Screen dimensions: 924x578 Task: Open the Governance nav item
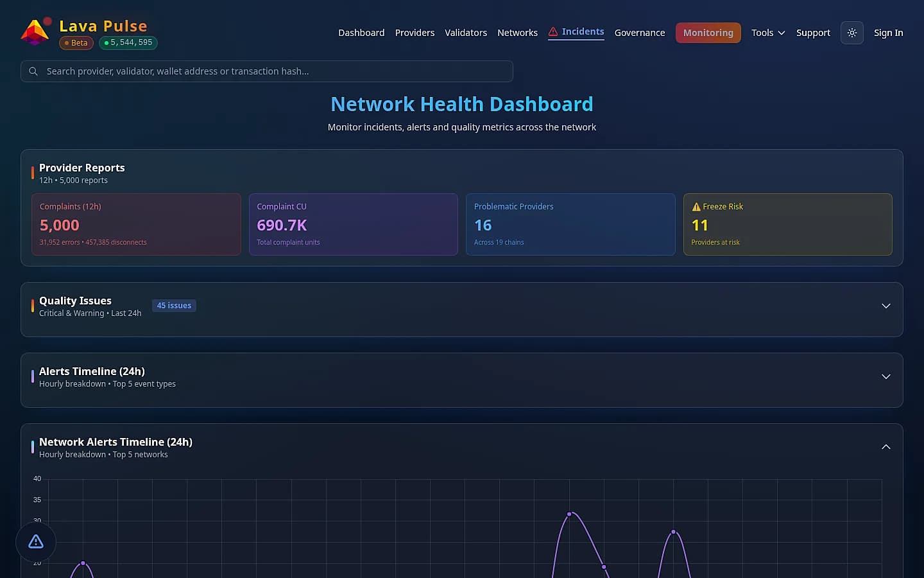(x=640, y=33)
